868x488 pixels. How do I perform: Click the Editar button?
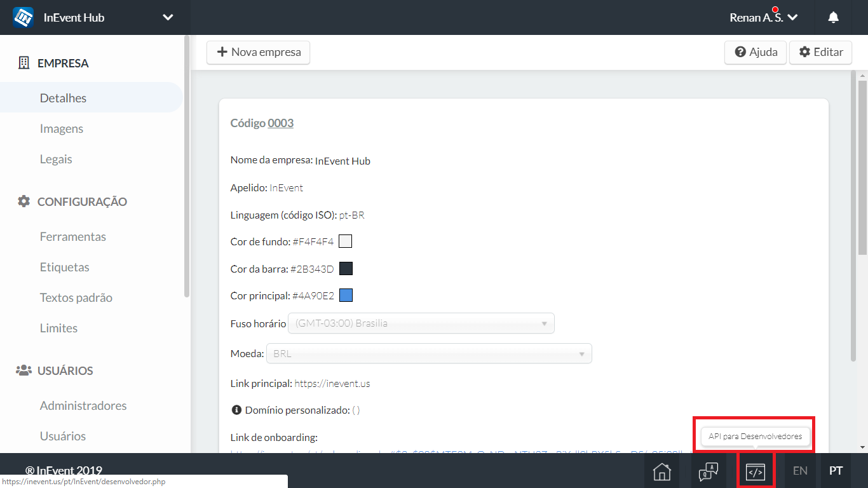(820, 52)
